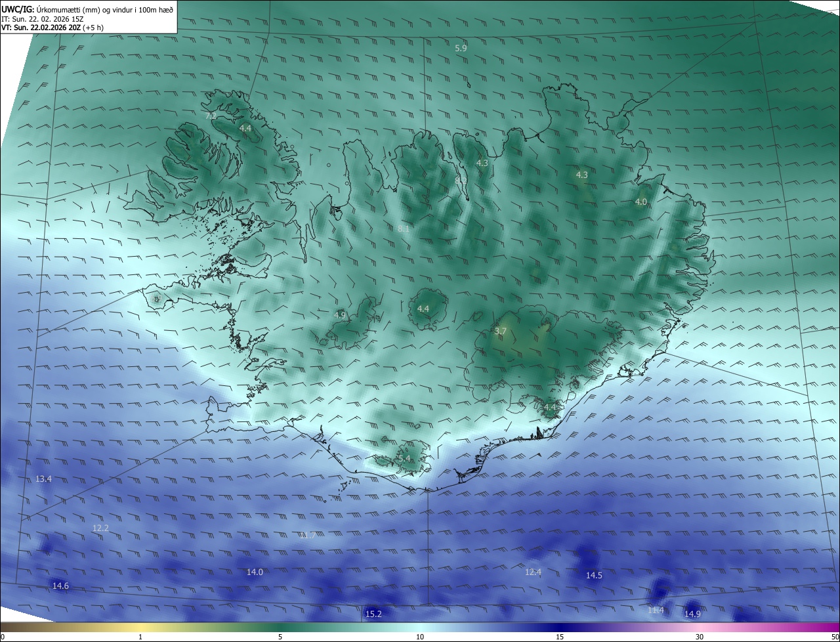Click the 50 label on the color scale
The width and height of the screenshot is (840, 642).
[x=835, y=637]
